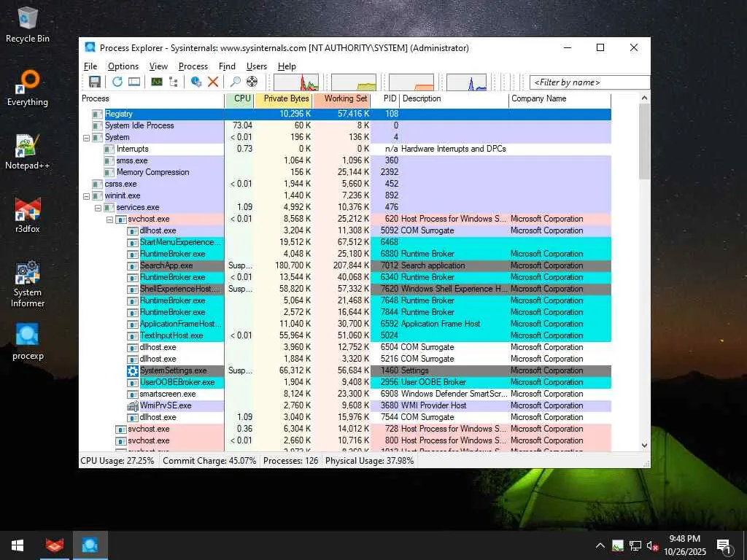
Task: Open the View menu
Action: tap(158, 66)
